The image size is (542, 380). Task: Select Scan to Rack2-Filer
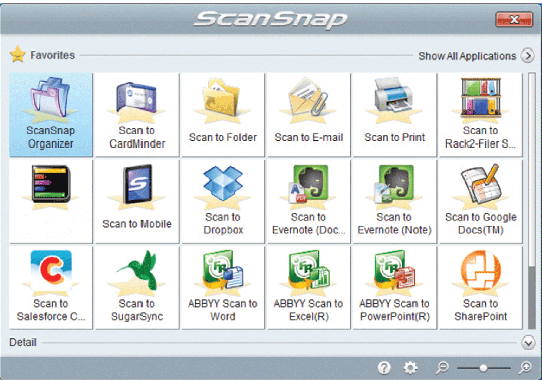tap(480, 115)
